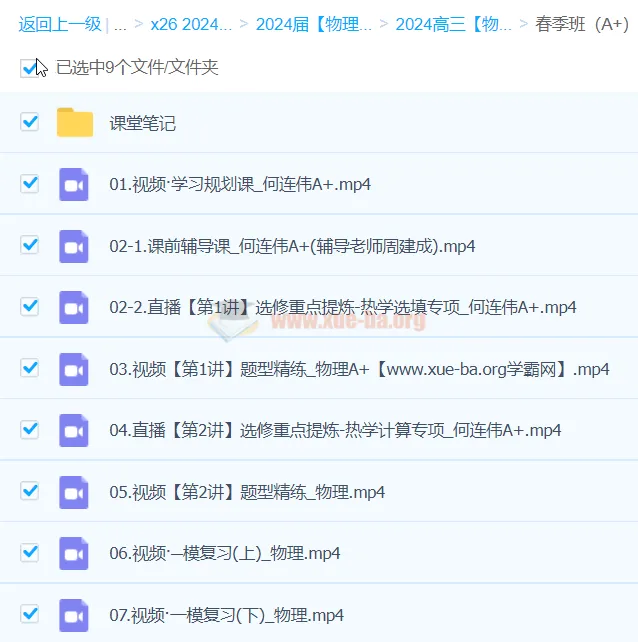Toggle the select-all checkbox at top

[x=29, y=67]
